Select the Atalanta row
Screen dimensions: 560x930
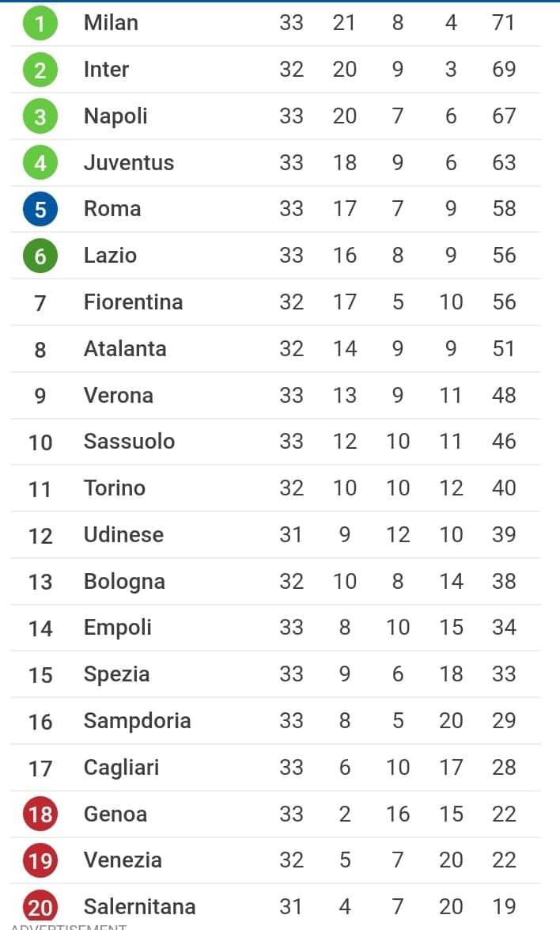[x=275, y=349]
